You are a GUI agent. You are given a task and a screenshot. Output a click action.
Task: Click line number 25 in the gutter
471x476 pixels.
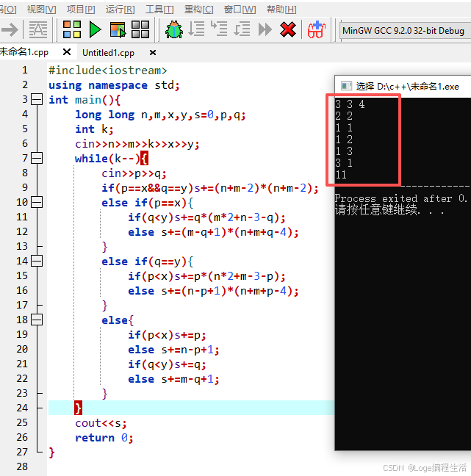click(22, 422)
